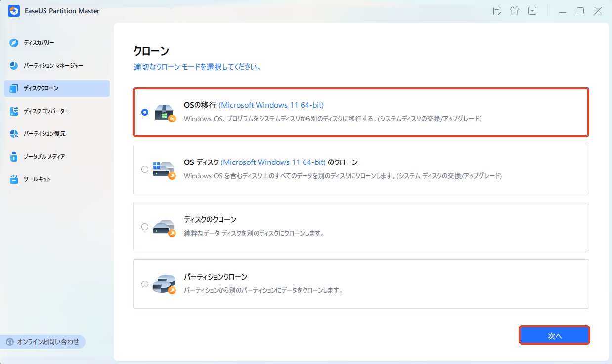
Task: Open the title bar dropdown arrow menu
Action: [x=532, y=11]
